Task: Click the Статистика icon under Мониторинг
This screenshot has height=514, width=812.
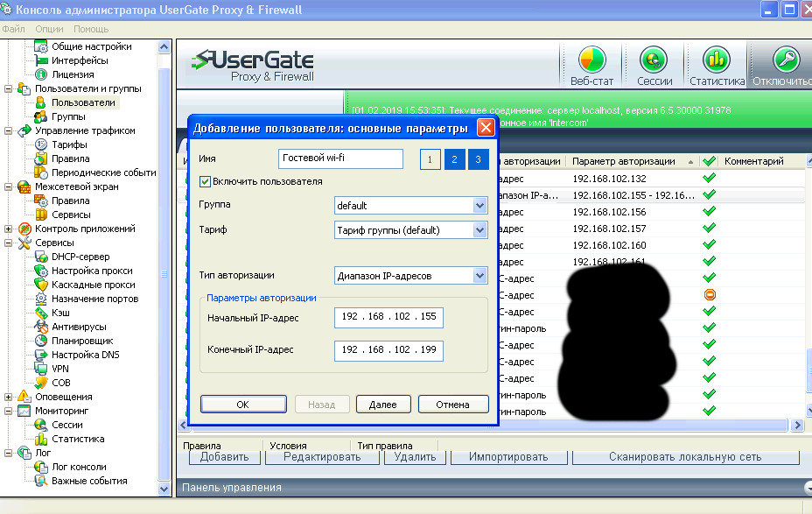Action: point(41,439)
